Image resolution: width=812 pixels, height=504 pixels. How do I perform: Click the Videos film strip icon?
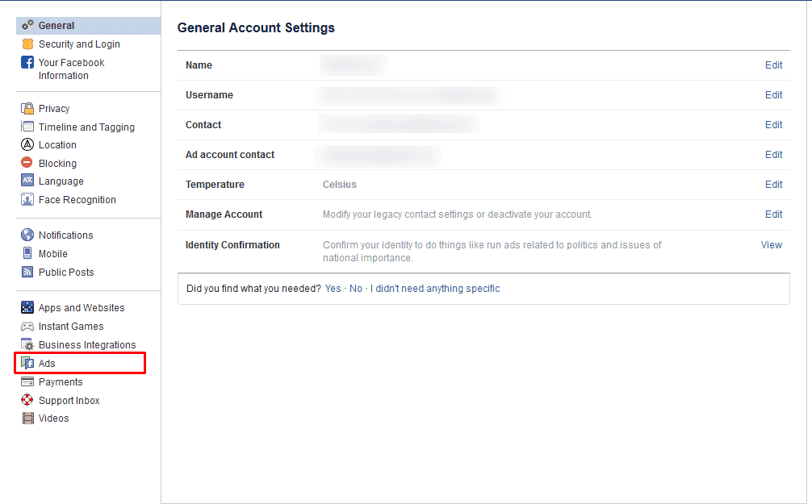[27, 419]
